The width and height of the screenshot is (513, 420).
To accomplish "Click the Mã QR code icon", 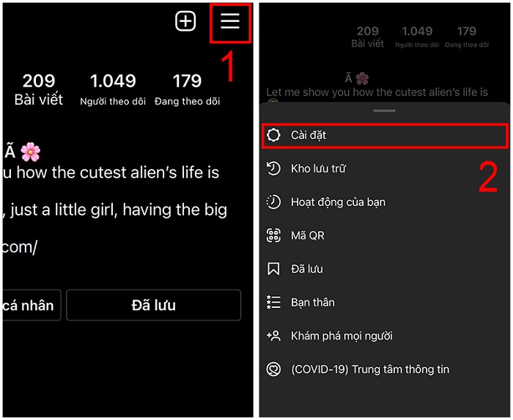I will coord(273,235).
